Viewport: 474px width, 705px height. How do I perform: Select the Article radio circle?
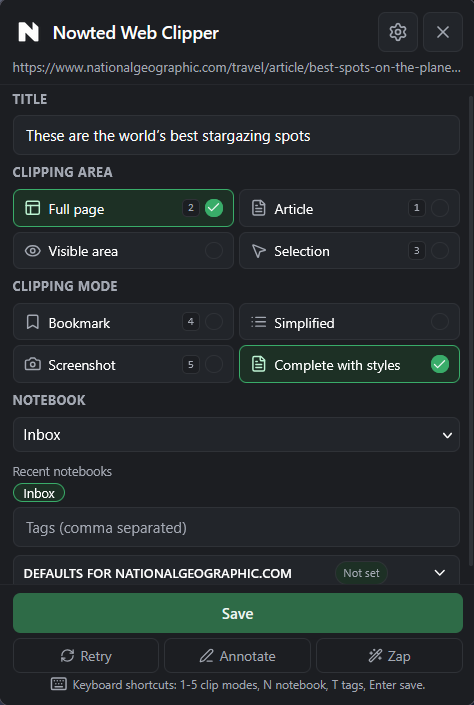coord(440,208)
